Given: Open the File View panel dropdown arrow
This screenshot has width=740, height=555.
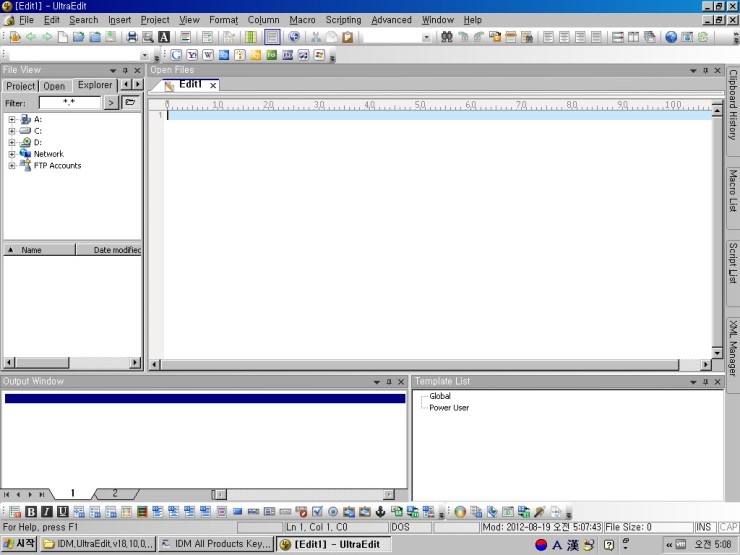Looking at the screenshot, I should coord(113,70).
